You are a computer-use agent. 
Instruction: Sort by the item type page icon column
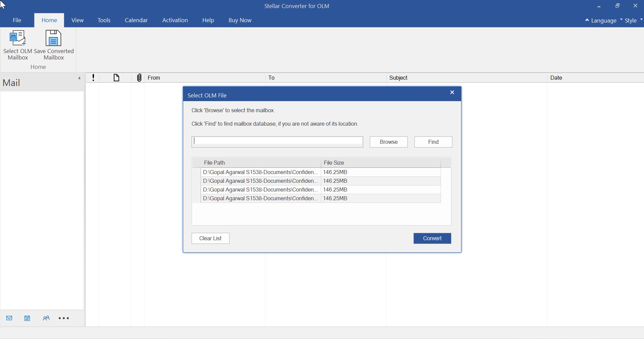[116, 78]
